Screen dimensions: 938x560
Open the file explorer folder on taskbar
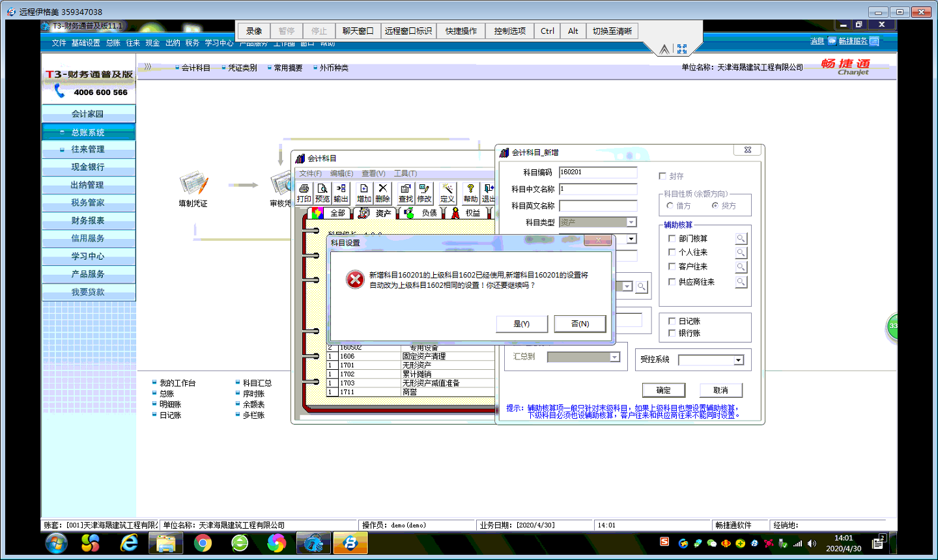[x=165, y=542]
